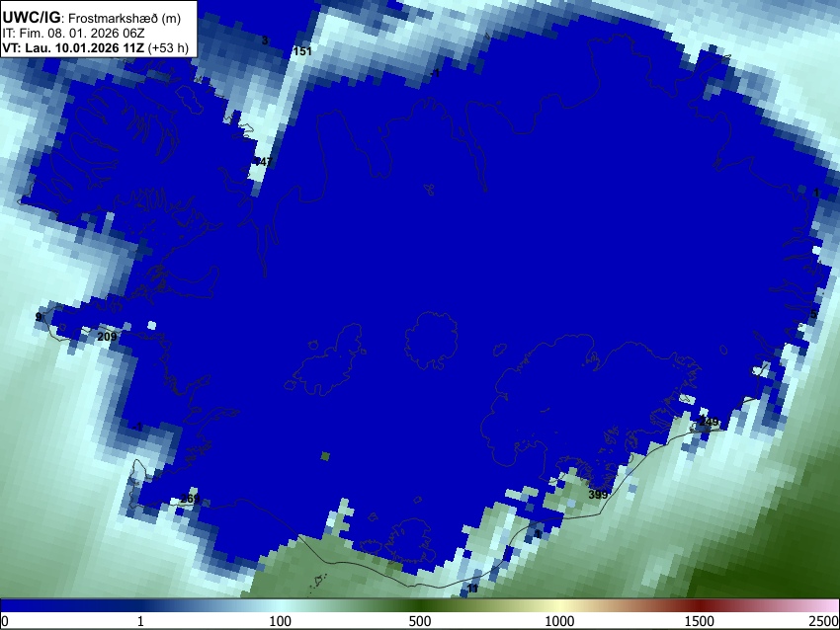This screenshot has width=840, height=630.
Task: Select the map value '269'
Action: 190,499
